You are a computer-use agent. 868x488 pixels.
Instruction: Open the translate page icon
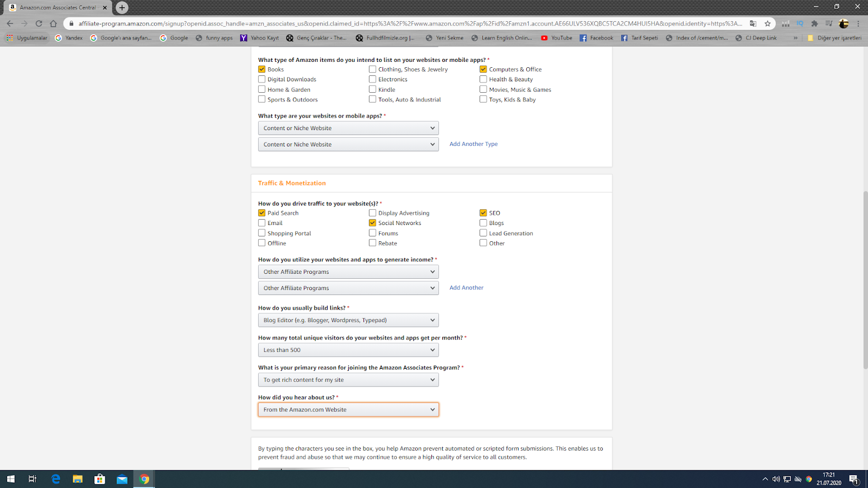pyautogui.click(x=753, y=23)
